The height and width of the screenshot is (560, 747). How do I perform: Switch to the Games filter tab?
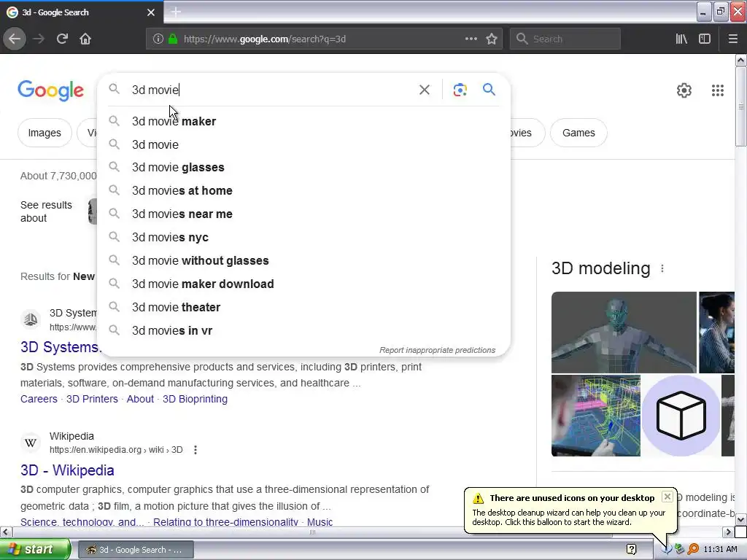(578, 133)
